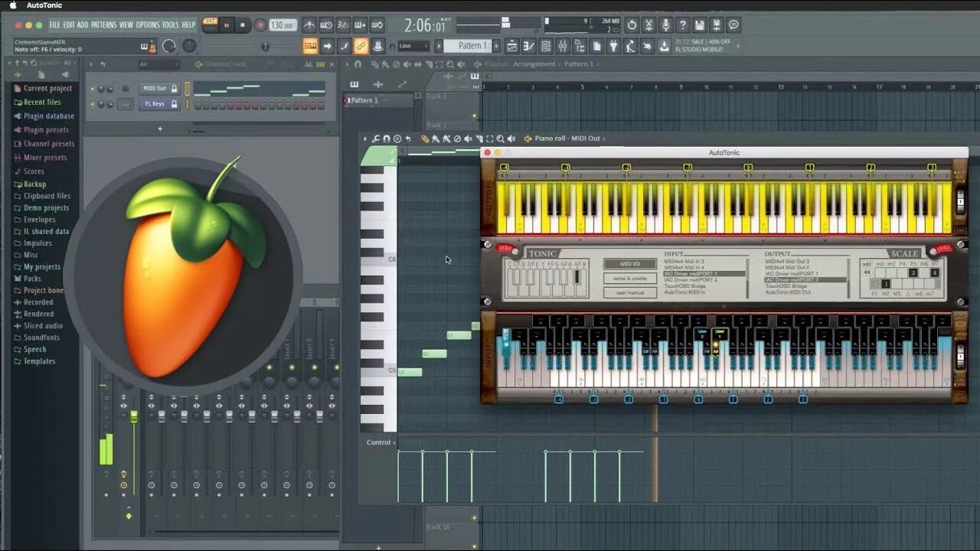Click the download tray icon in toolbar
The image size is (980, 551).
tap(664, 46)
